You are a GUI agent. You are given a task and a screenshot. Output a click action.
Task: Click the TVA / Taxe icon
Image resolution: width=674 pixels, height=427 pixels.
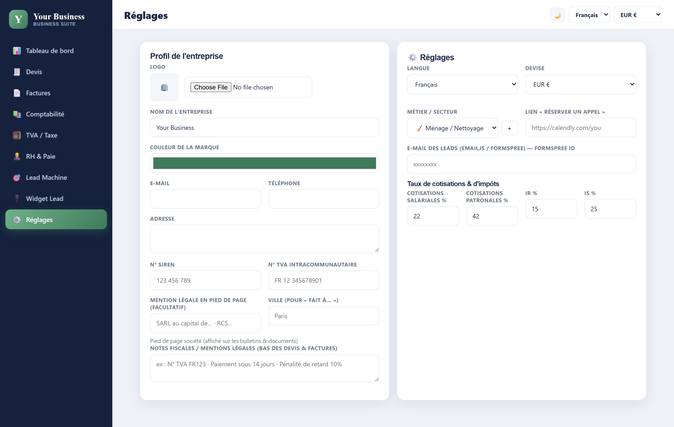tap(17, 135)
